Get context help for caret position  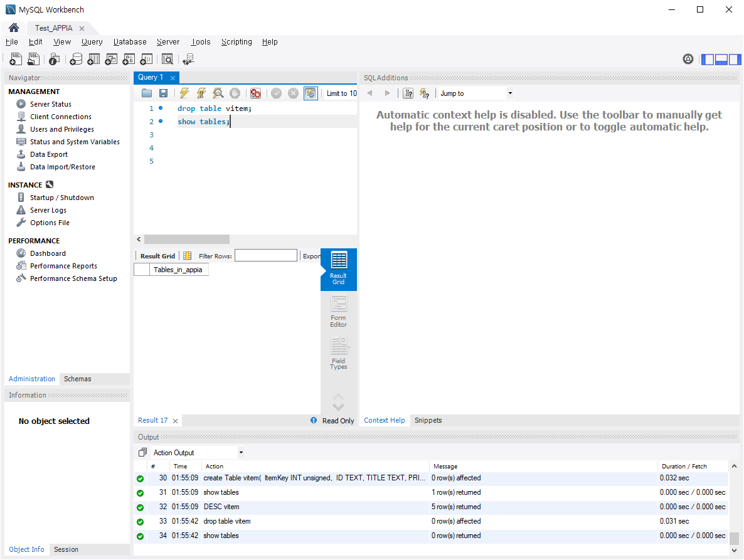coord(408,93)
